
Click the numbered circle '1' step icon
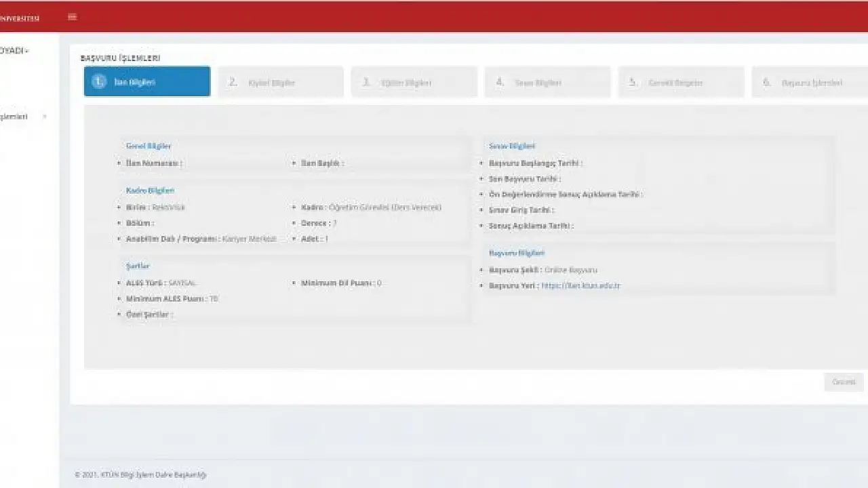[99, 82]
